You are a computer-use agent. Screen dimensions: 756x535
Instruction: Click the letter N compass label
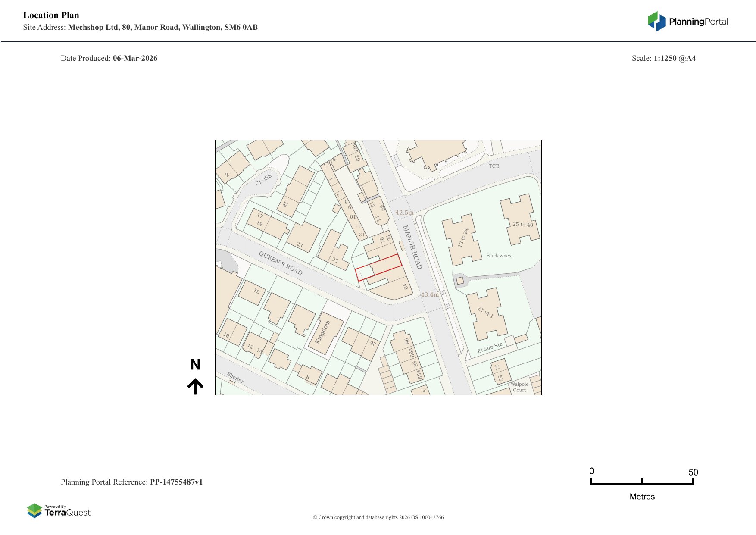(195, 365)
